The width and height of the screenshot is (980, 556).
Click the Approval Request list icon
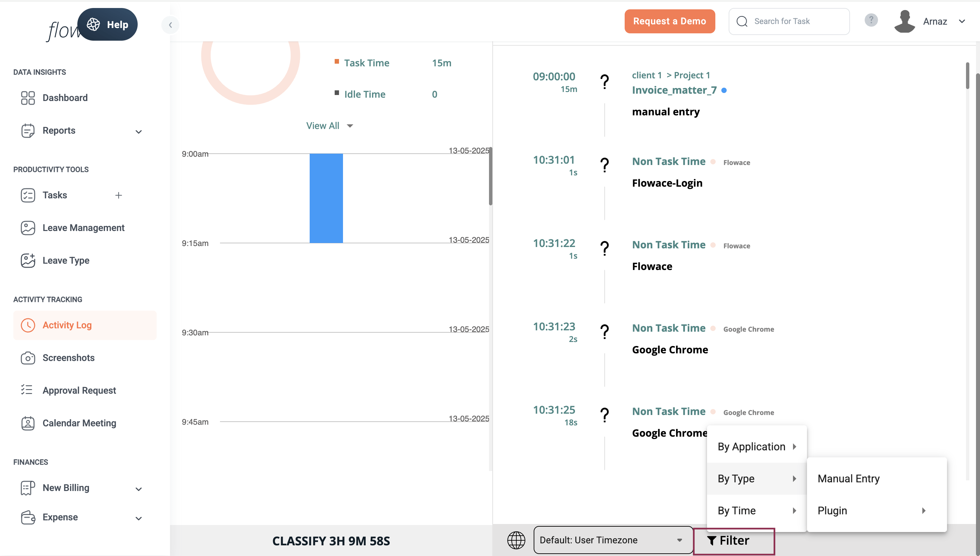click(x=27, y=390)
